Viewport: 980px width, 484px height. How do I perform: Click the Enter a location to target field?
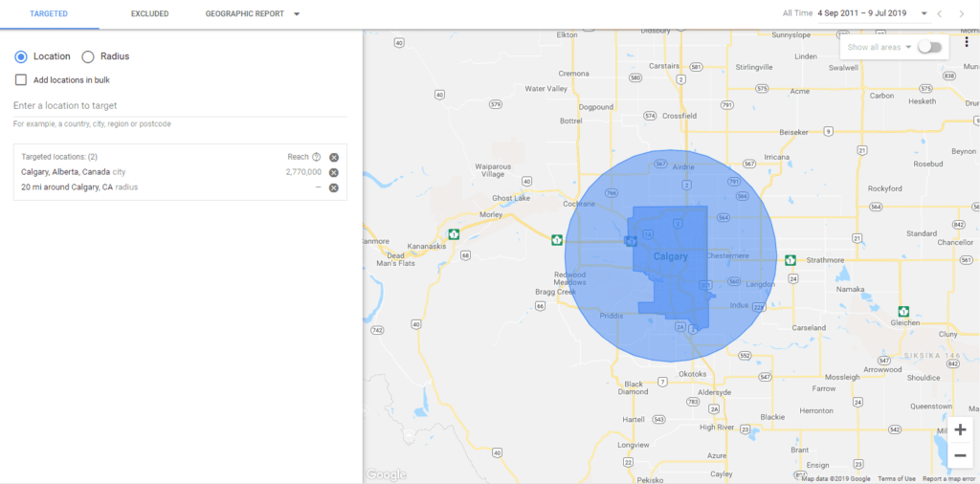pos(180,106)
